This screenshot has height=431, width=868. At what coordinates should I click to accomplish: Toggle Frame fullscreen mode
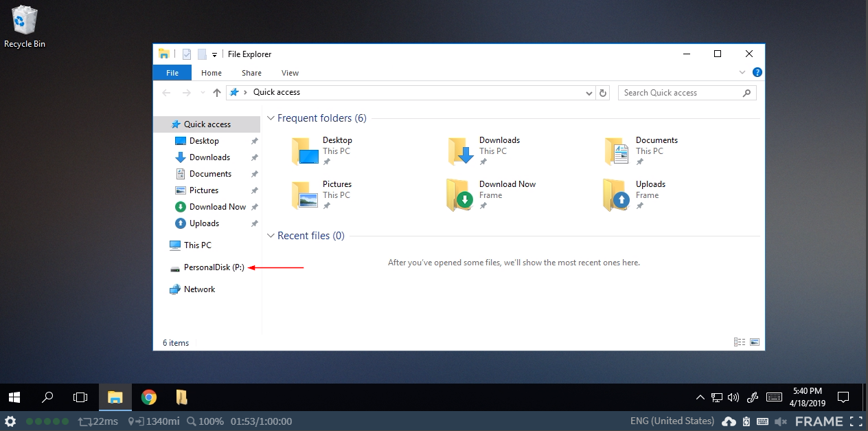856,421
